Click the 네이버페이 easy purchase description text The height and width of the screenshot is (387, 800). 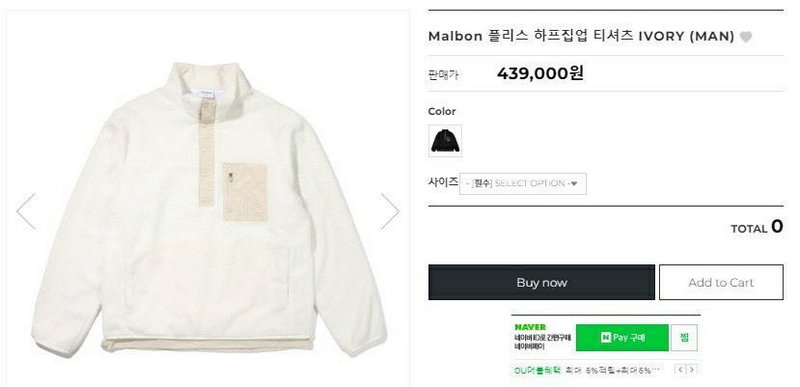coord(542,342)
